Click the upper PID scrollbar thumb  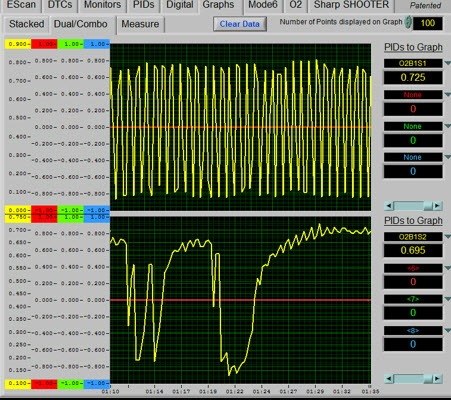tap(428, 206)
